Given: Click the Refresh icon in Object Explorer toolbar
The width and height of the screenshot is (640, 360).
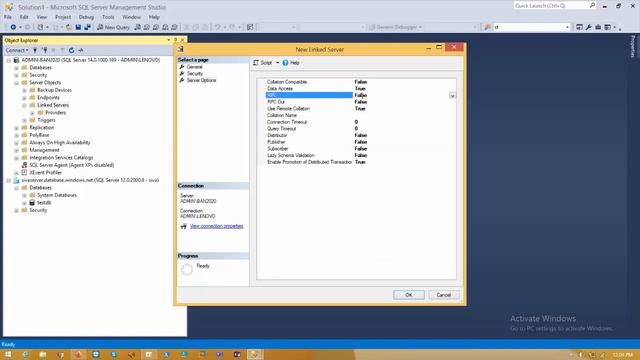Looking at the screenshot, I should (71, 50).
